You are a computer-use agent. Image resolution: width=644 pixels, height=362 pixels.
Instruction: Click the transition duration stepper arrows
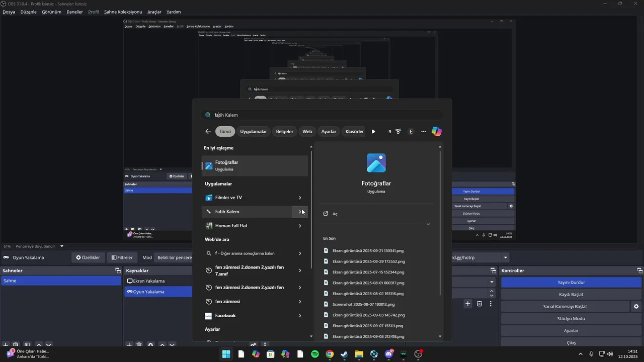[x=492, y=293]
